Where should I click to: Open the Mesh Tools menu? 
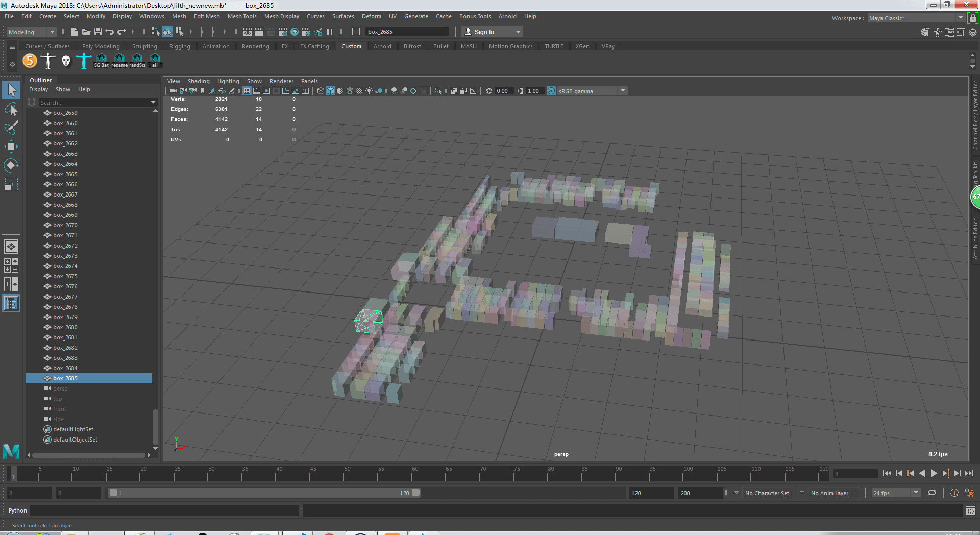(242, 16)
